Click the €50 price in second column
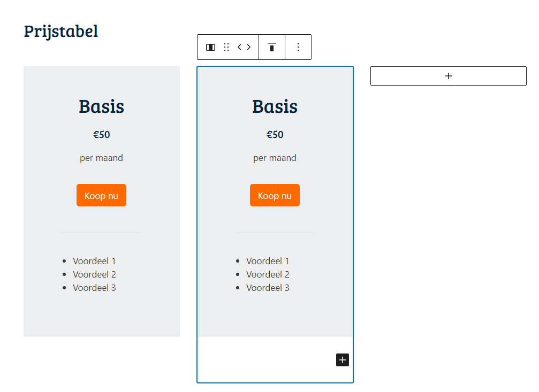 click(275, 135)
